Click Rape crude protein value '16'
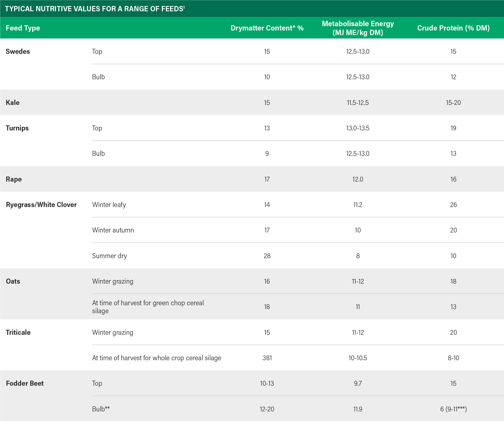504x421 pixels. coord(453,179)
